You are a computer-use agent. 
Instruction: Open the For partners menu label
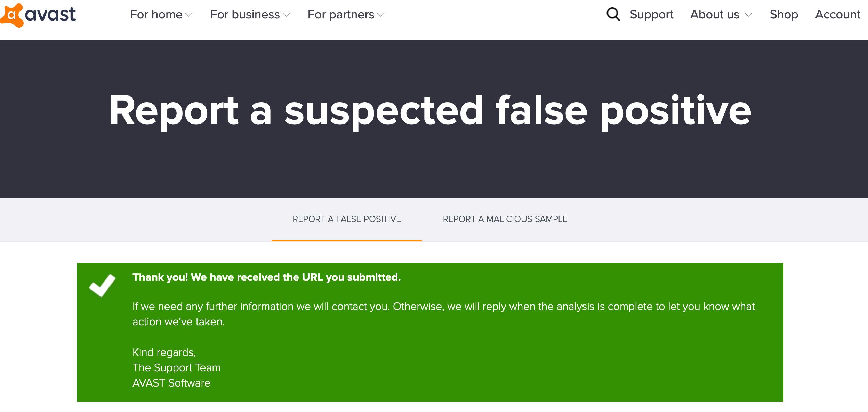(341, 15)
